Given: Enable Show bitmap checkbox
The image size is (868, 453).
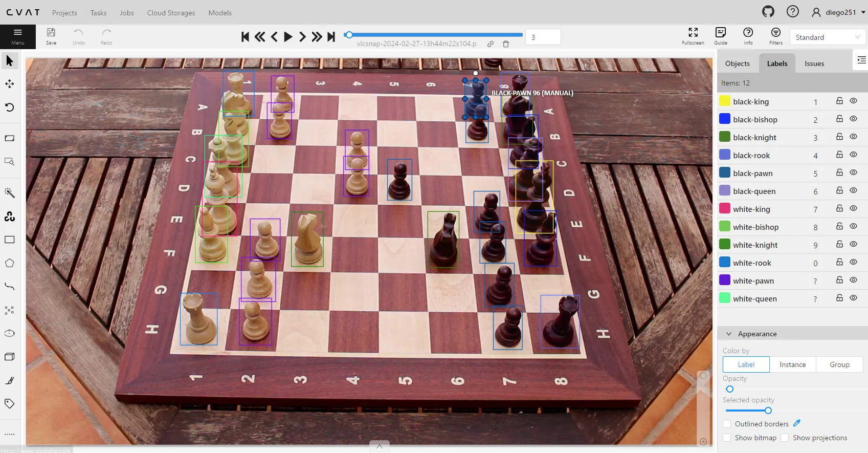Looking at the screenshot, I should [727, 438].
